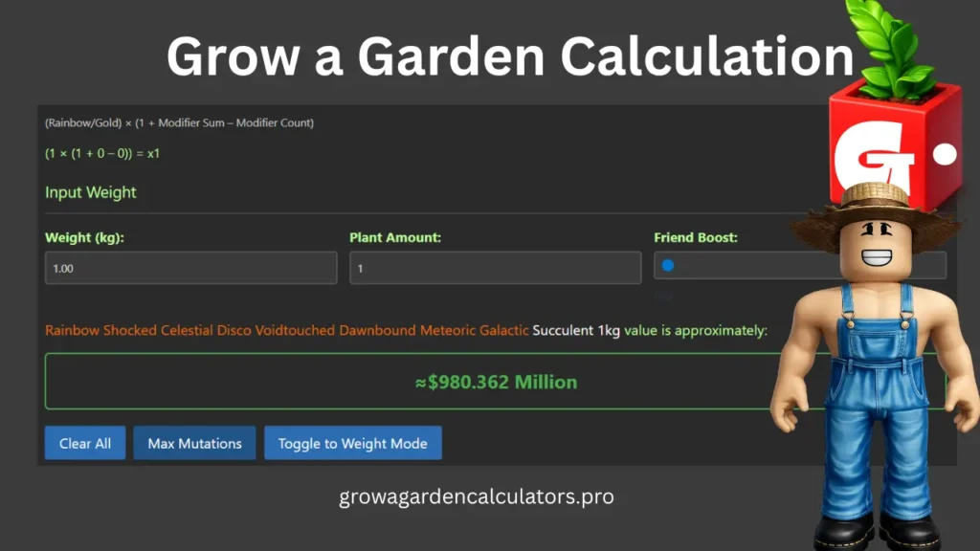
Task: Select the 'Input Weight' section heading
Action: tap(91, 192)
